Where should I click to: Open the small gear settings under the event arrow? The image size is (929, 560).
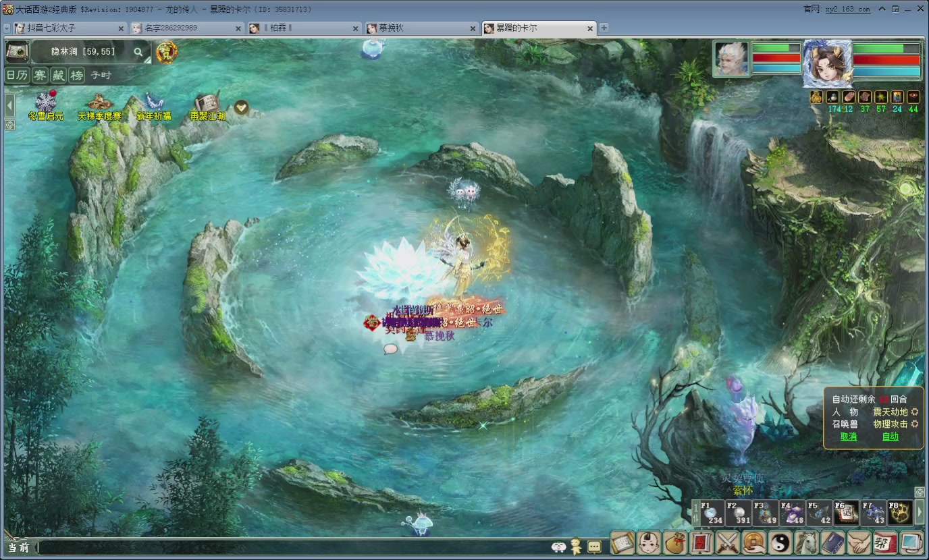tap(9, 125)
